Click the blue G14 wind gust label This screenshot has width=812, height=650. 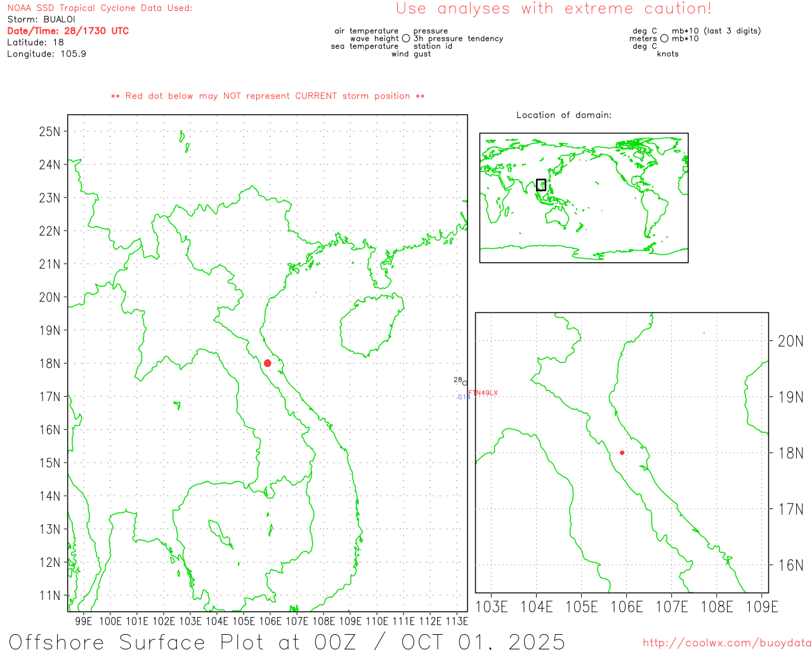pyautogui.click(x=463, y=397)
